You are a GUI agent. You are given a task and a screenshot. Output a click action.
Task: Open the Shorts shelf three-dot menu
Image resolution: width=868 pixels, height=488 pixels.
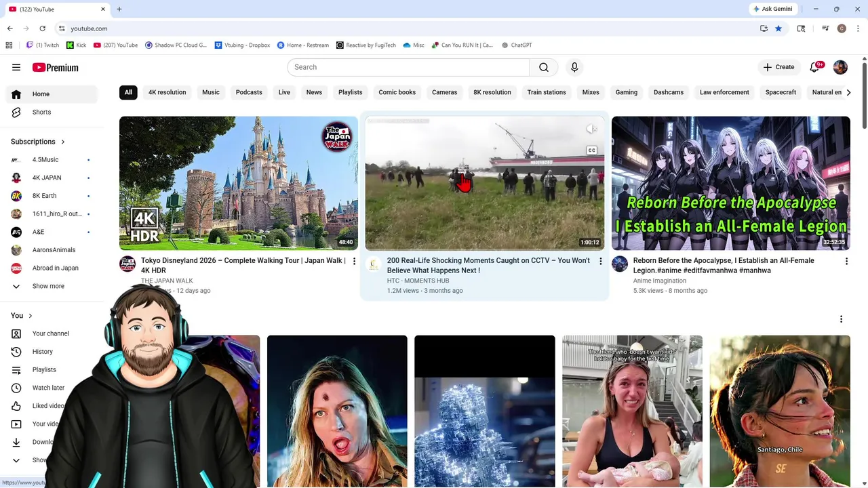(x=841, y=319)
